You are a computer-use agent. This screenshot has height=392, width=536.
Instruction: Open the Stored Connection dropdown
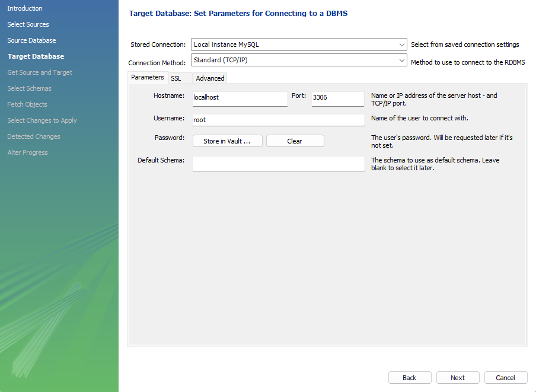pos(299,44)
